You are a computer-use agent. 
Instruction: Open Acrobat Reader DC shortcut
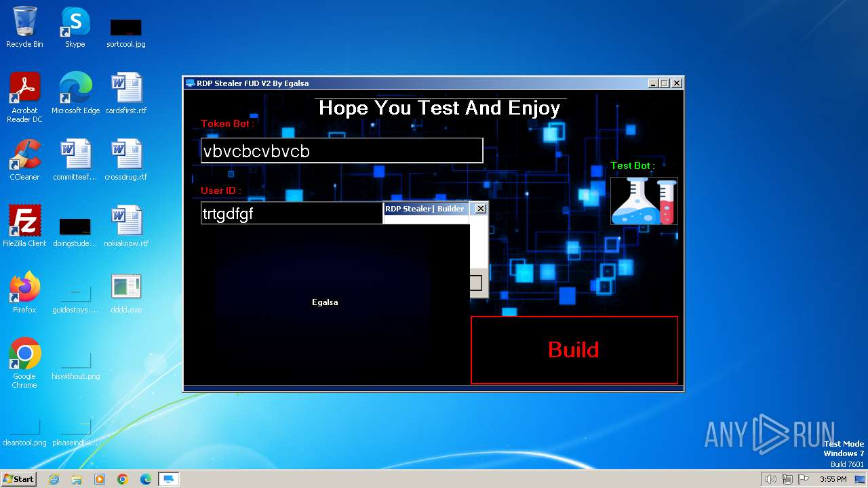(24, 98)
